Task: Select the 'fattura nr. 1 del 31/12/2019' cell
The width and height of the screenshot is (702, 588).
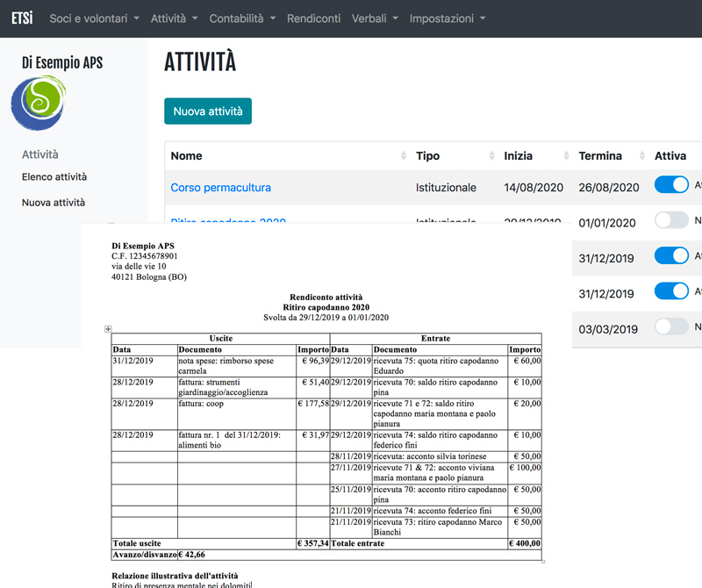Action: point(237,441)
